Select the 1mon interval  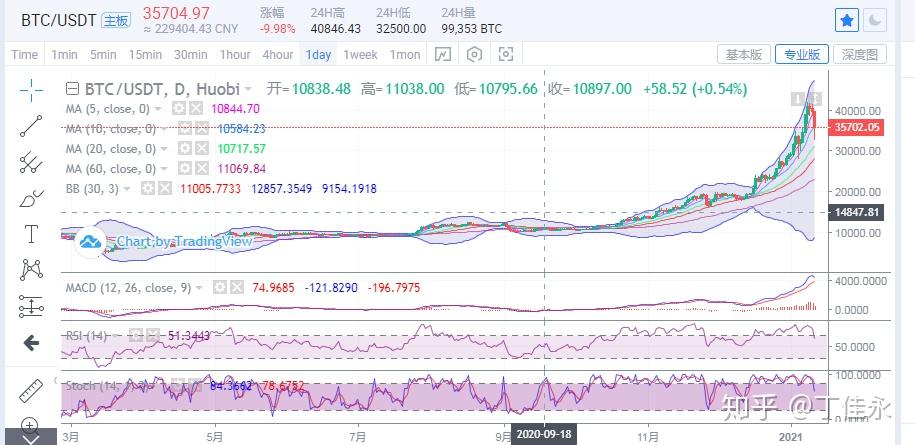tap(405, 55)
